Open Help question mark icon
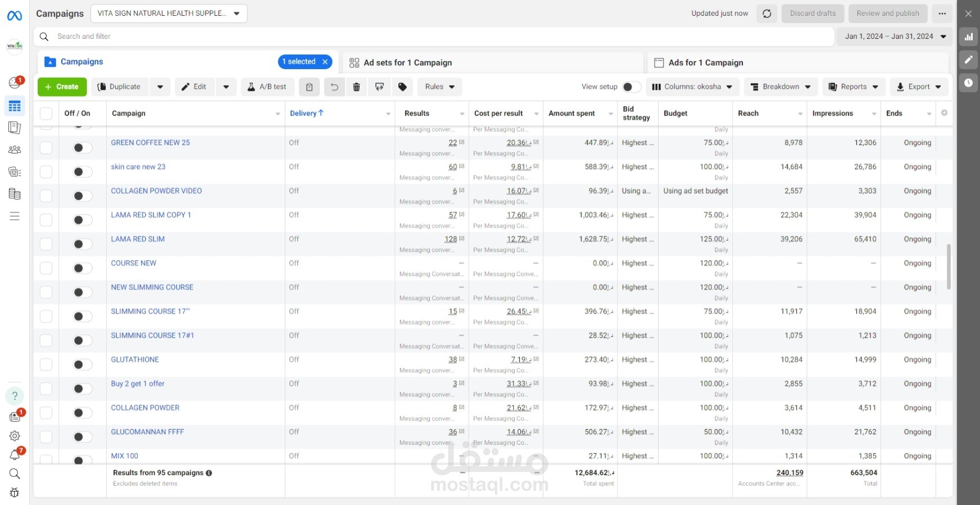980x505 pixels. tap(15, 396)
